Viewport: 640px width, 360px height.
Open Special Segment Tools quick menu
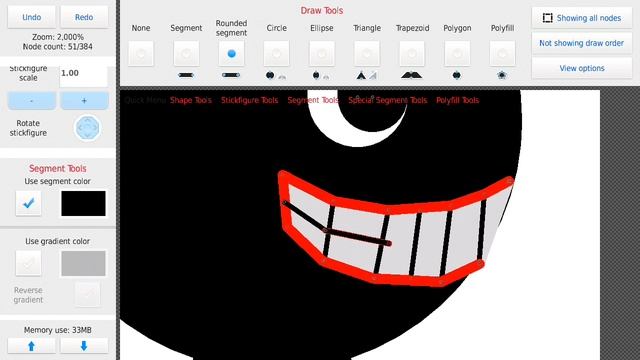[x=387, y=100]
